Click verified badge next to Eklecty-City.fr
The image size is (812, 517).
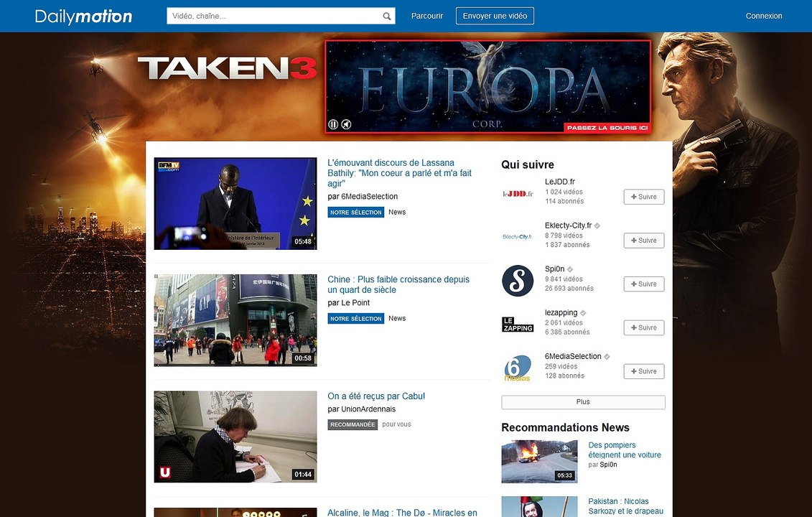click(597, 226)
